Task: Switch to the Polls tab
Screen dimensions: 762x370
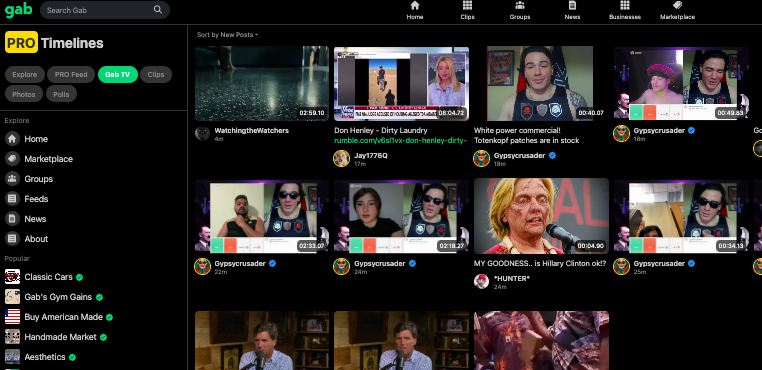Action: [x=61, y=94]
